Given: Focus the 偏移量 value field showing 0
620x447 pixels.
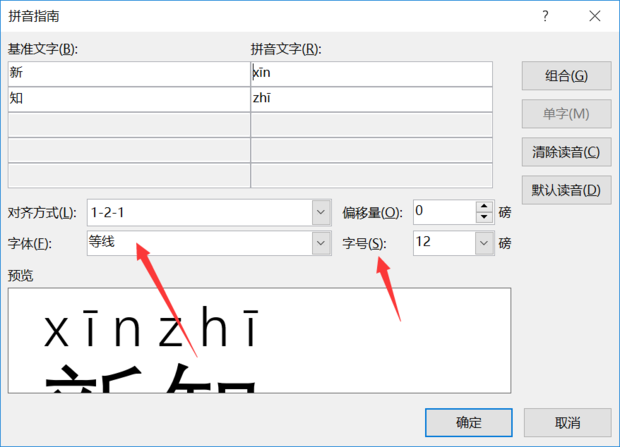Looking at the screenshot, I should click(445, 212).
